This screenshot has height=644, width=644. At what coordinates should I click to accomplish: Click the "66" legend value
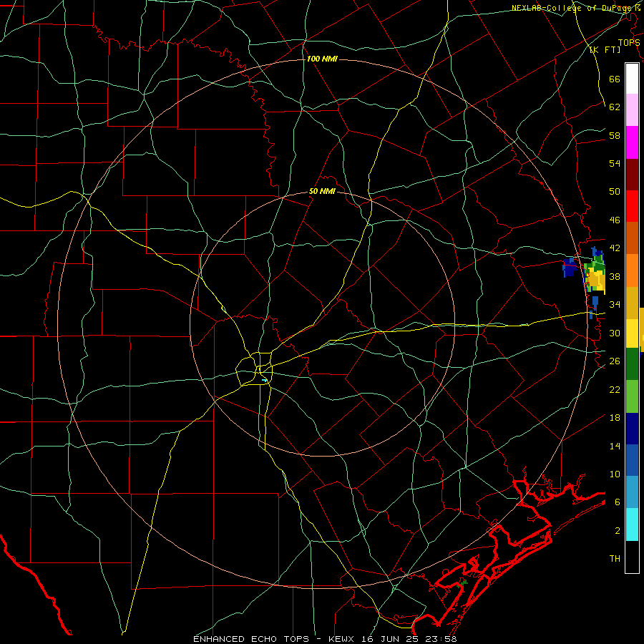pyautogui.click(x=615, y=79)
